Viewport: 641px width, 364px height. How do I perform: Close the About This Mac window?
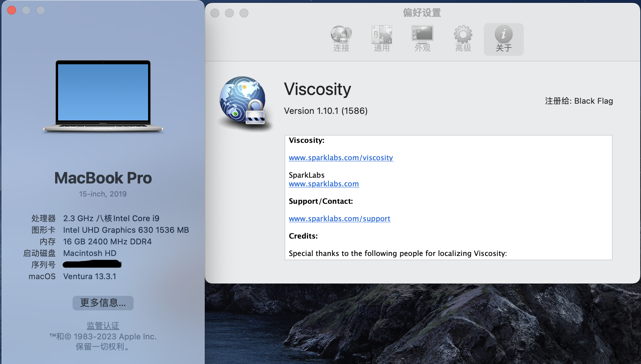tap(12, 10)
